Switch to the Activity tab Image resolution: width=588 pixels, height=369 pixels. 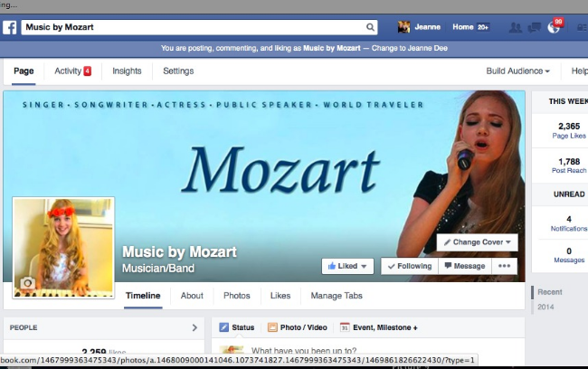coord(72,71)
